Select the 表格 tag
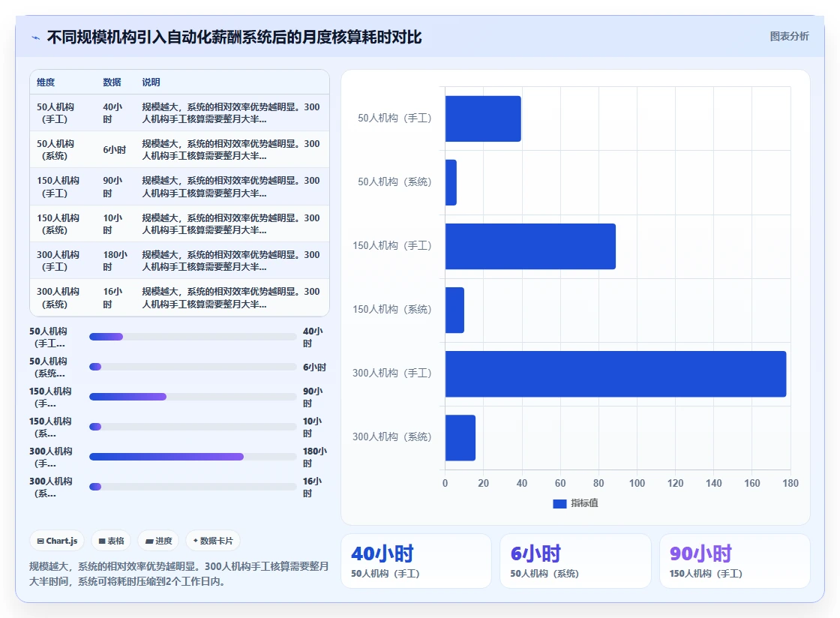The image size is (840, 618). point(112,541)
